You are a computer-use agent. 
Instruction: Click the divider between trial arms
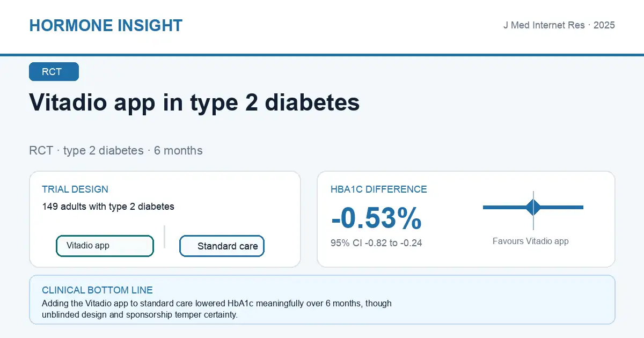(x=164, y=237)
